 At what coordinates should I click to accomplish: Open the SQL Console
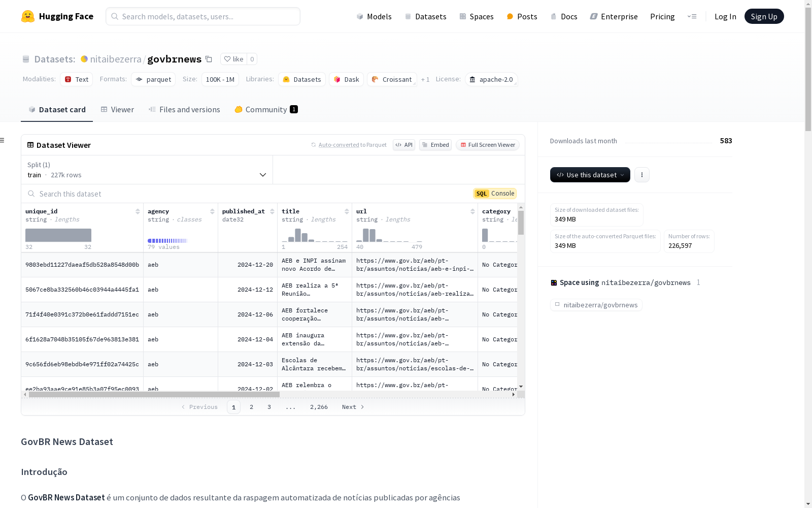pyautogui.click(x=495, y=194)
